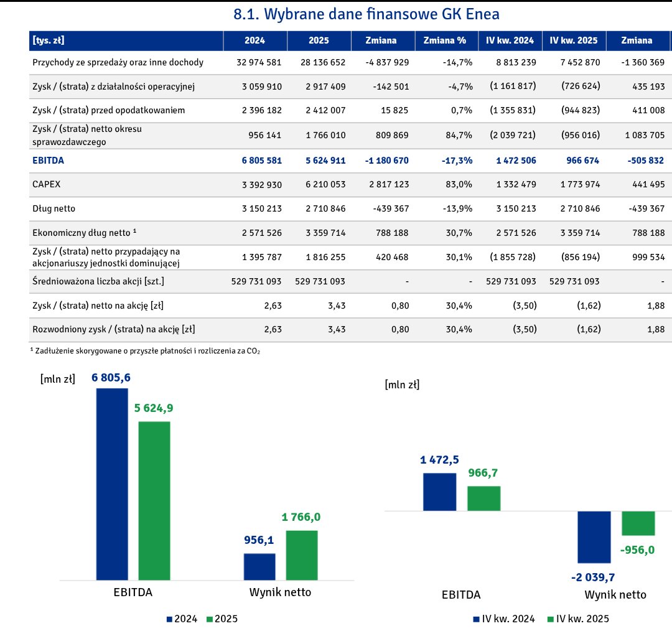Click the chart data label '6 805,6'
This screenshot has height=631, width=672.
pyautogui.click(x=111, y=378)
